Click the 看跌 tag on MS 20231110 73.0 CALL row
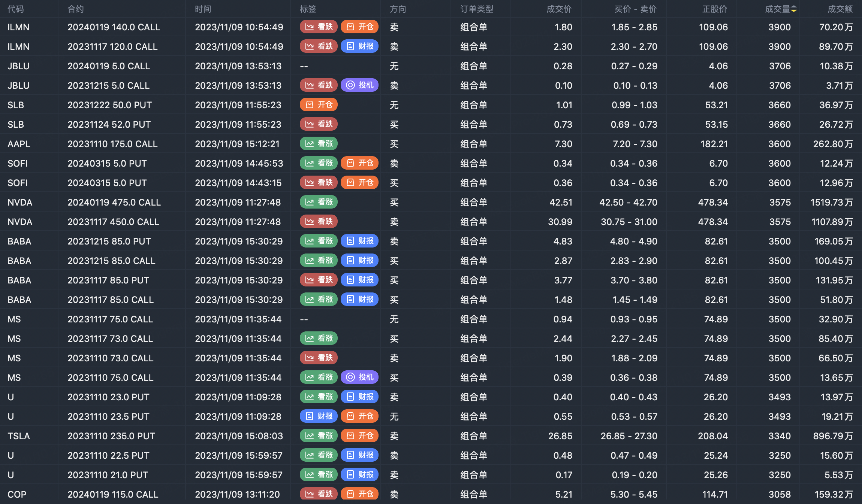Screen dimensions: 862x504 click(x=319, y=358)
